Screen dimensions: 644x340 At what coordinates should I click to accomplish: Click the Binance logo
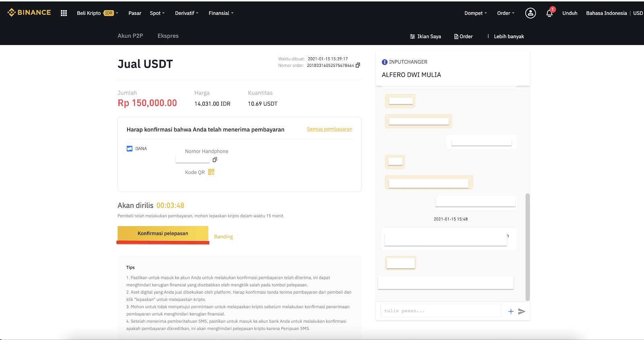tap(29, 12)
